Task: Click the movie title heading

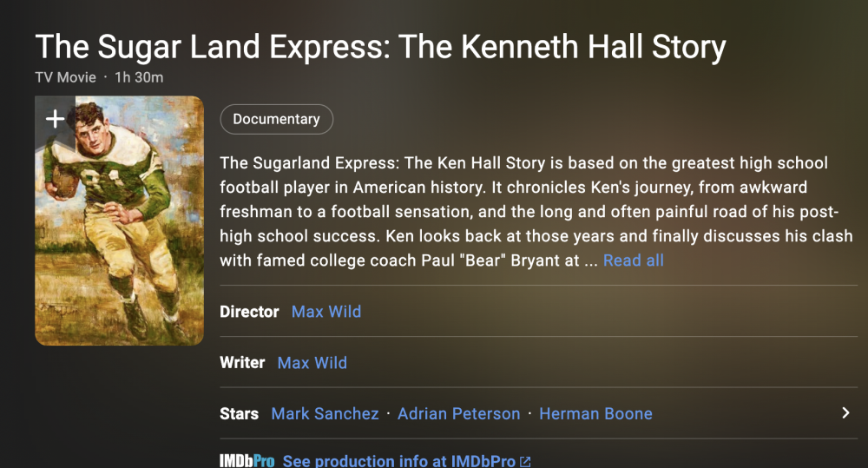Action: 380,47
